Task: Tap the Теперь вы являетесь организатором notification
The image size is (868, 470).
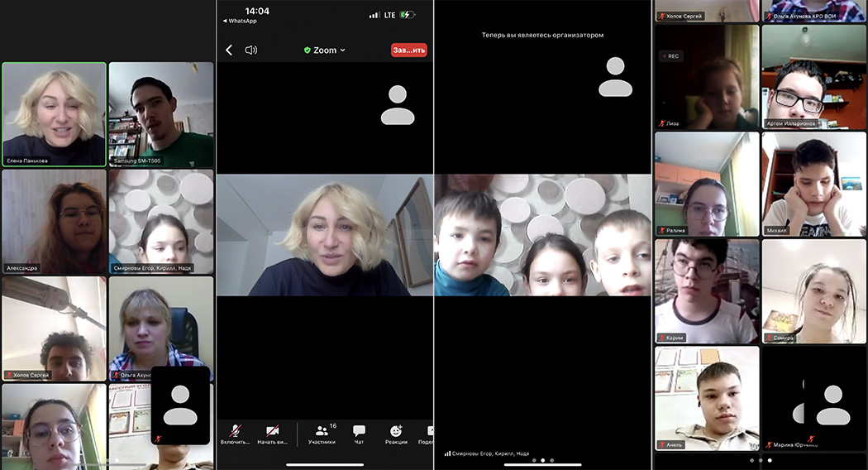Action: [542, 35]
